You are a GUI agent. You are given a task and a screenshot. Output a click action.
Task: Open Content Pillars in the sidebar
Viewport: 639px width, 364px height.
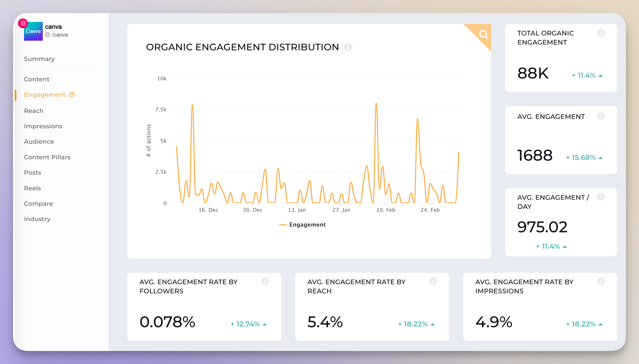coord(47,157)
